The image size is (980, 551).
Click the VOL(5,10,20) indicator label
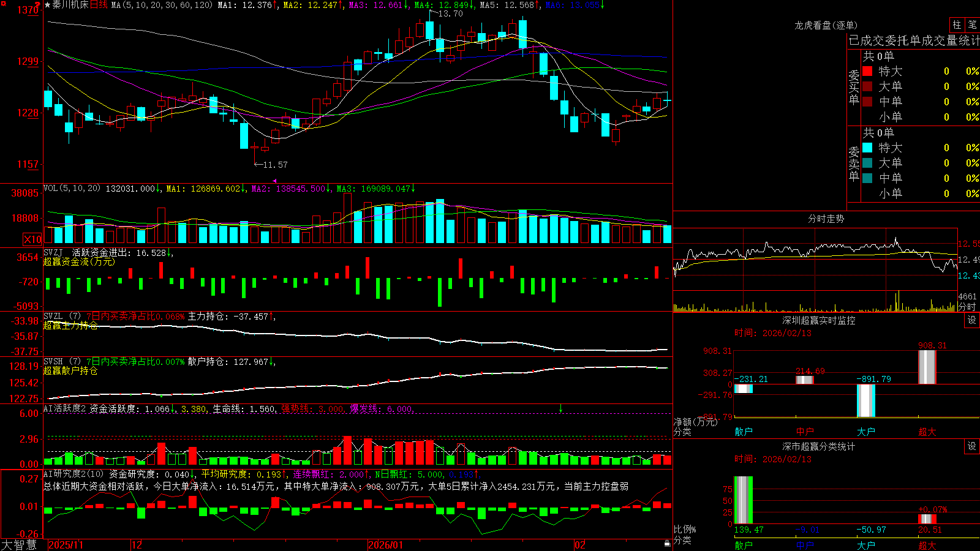(x=72, y=188)
